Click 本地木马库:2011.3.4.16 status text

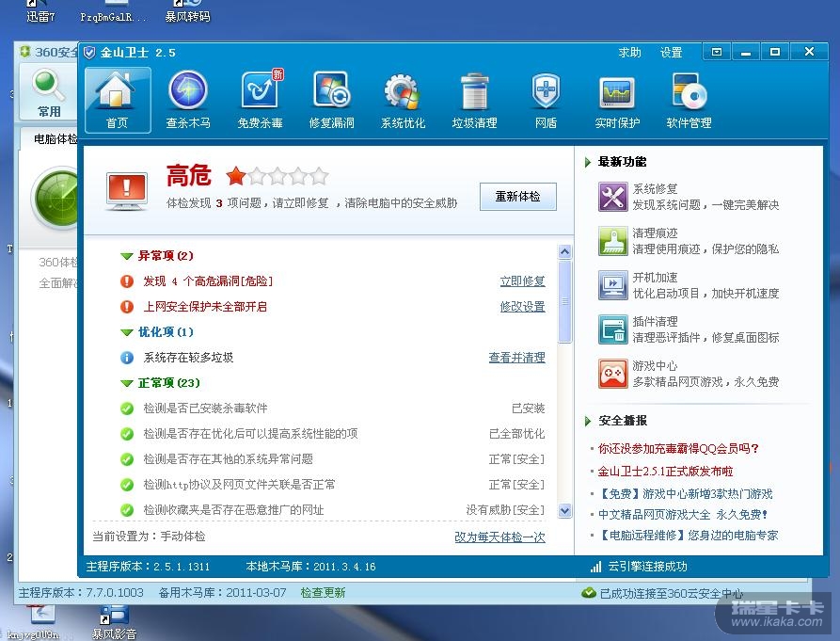(310, 567)
